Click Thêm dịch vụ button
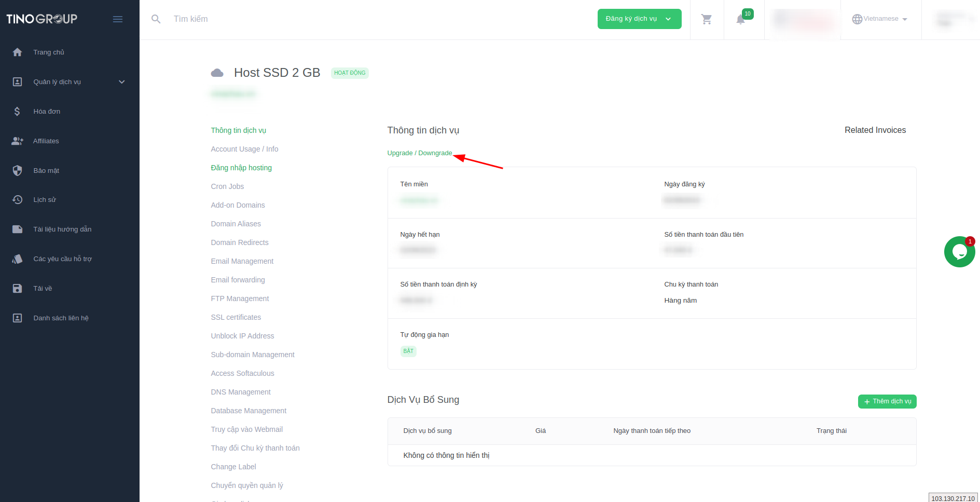 tap(887, 401)
